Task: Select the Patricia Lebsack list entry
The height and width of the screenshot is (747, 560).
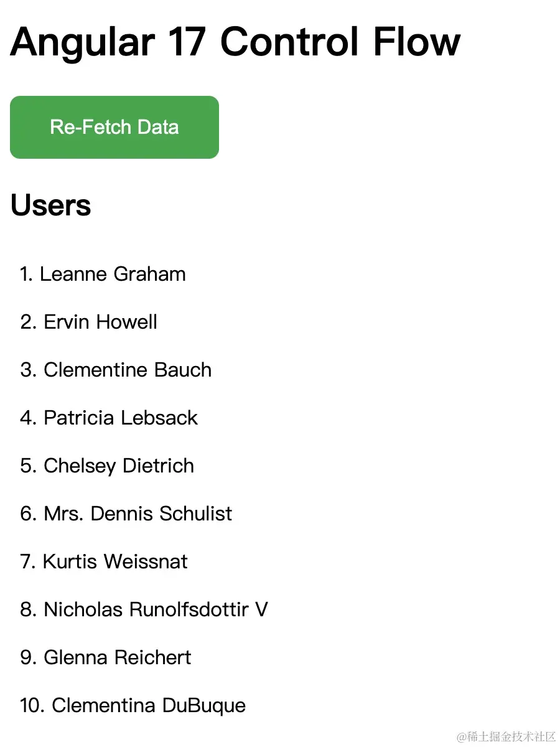Action: pos(120,418)
